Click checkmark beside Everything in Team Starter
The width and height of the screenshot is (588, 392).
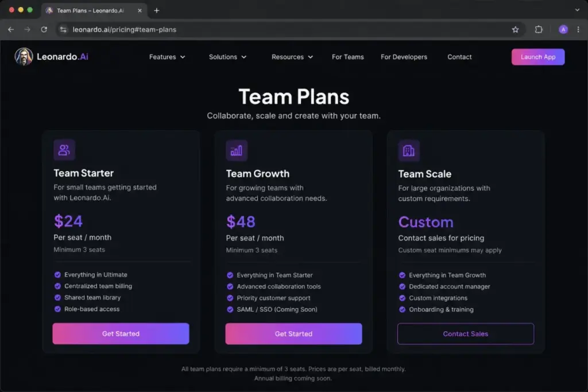tap(230, 275)
